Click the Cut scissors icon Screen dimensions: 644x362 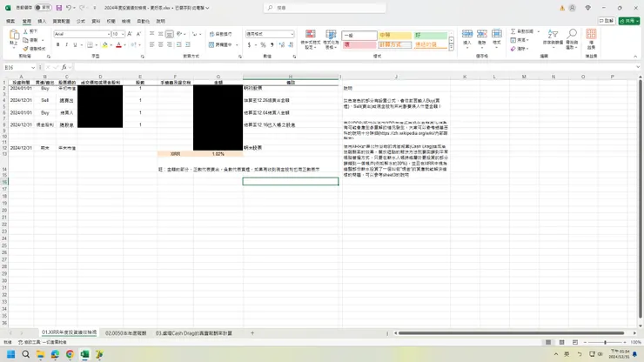tap(25, 31)
